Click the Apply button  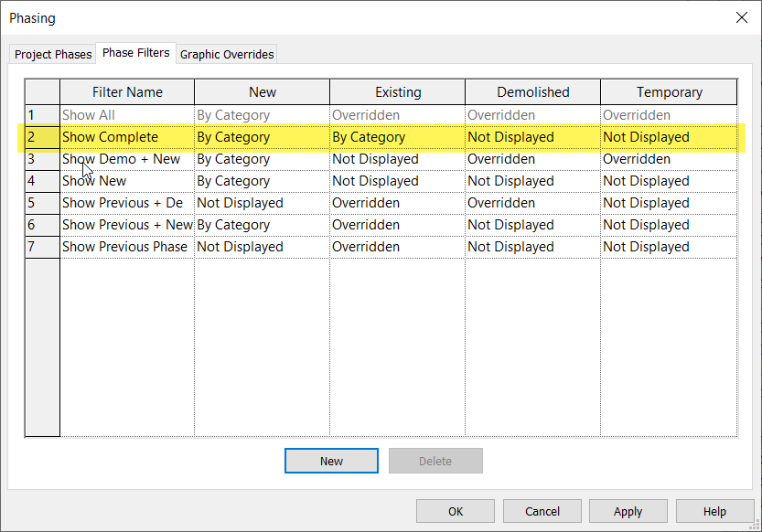(x=628, y=511)
